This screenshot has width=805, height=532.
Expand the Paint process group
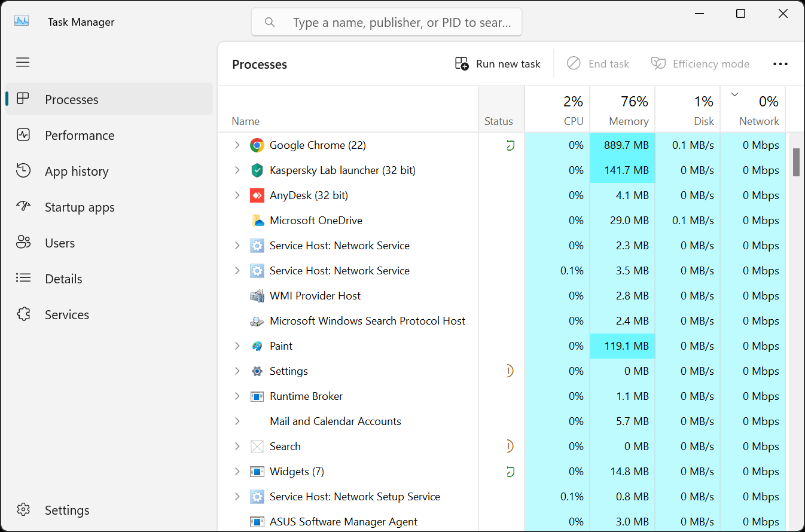237,346
